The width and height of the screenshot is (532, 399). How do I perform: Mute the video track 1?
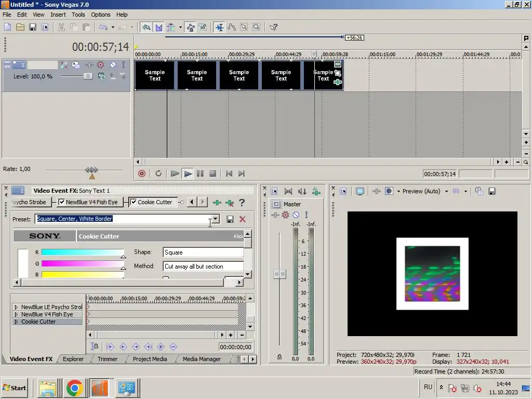pos(113,65)
